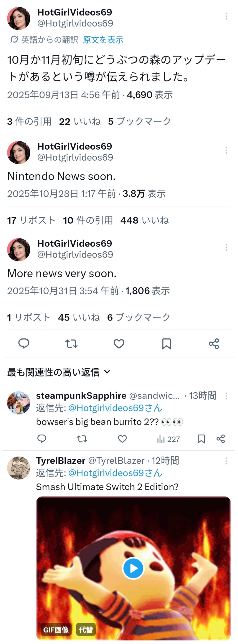Like steampunkSapphire's reply

pyautogui.click(x=122, y=439)
